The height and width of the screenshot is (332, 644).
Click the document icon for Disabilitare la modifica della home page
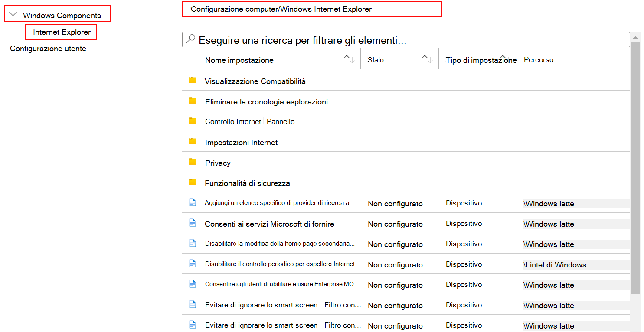coord(193,243)
